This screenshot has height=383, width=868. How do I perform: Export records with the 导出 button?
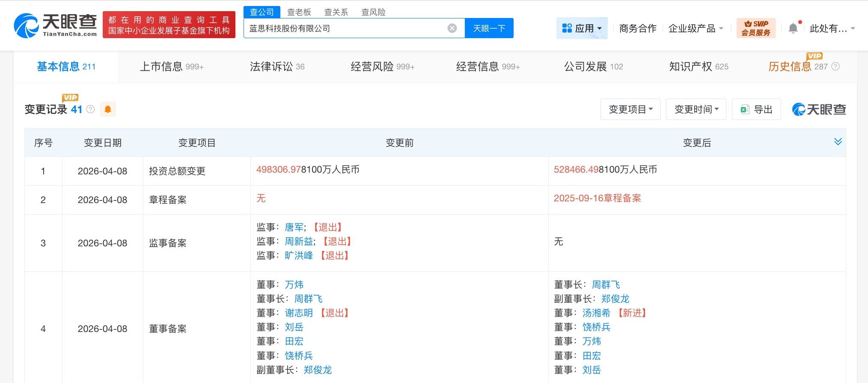pos(756,109)
